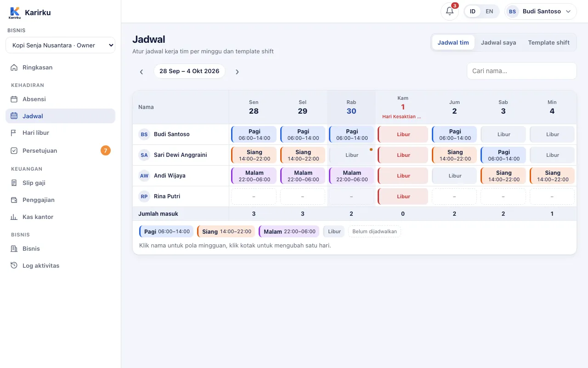Open the Kopi Senja Nusantara business selector

60,45
